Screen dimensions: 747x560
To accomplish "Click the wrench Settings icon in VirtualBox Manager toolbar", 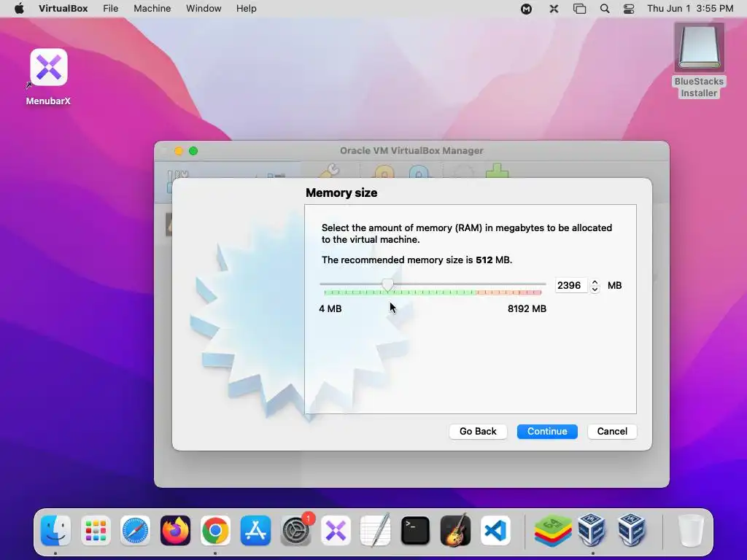I will click(330, 171).
